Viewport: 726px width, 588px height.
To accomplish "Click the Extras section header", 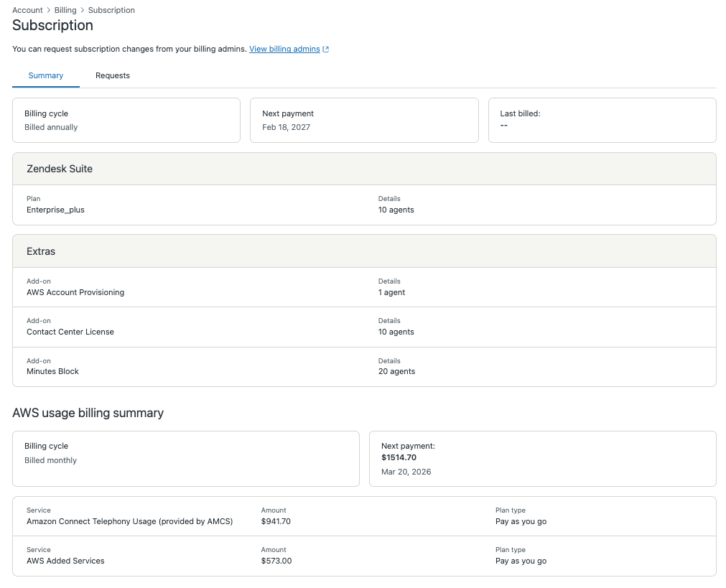I will 41,251.
